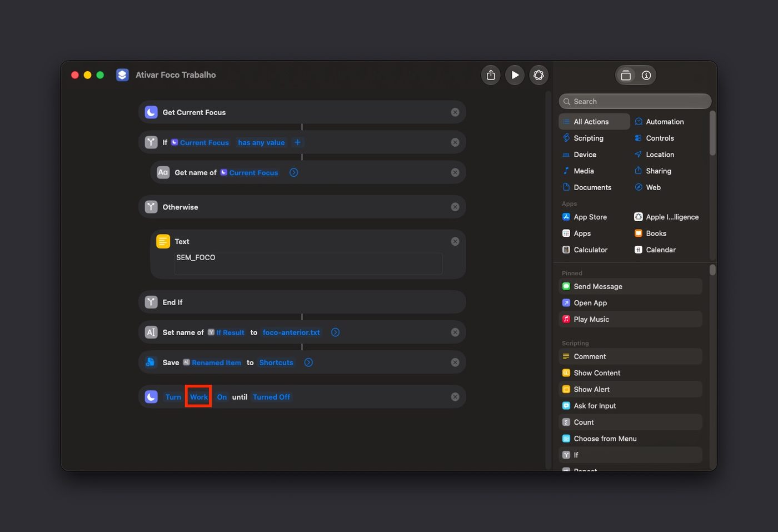
Task: Change the 'has any value' condition
Action: tap(261, 142)
